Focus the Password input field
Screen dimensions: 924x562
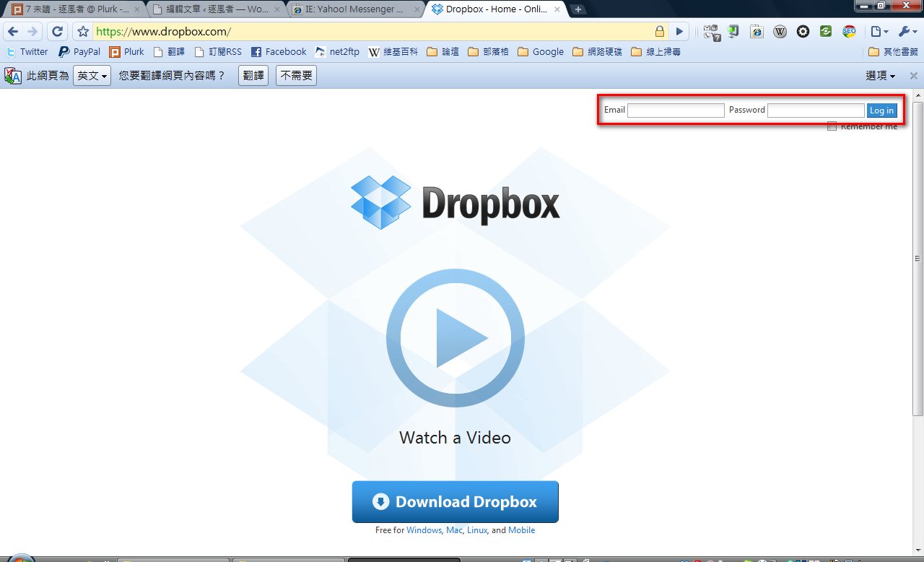point(816,111)
